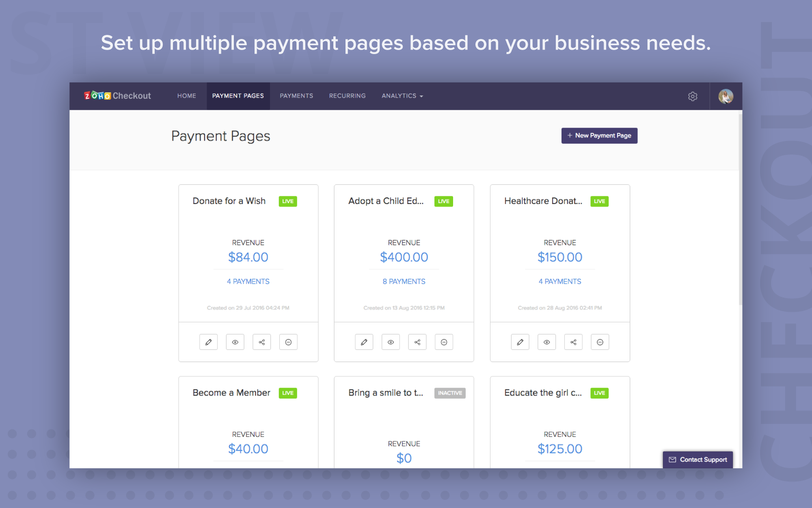Share the Adopt a Child Ed... page
Screen dimensions: 812x508
point(417,342)
